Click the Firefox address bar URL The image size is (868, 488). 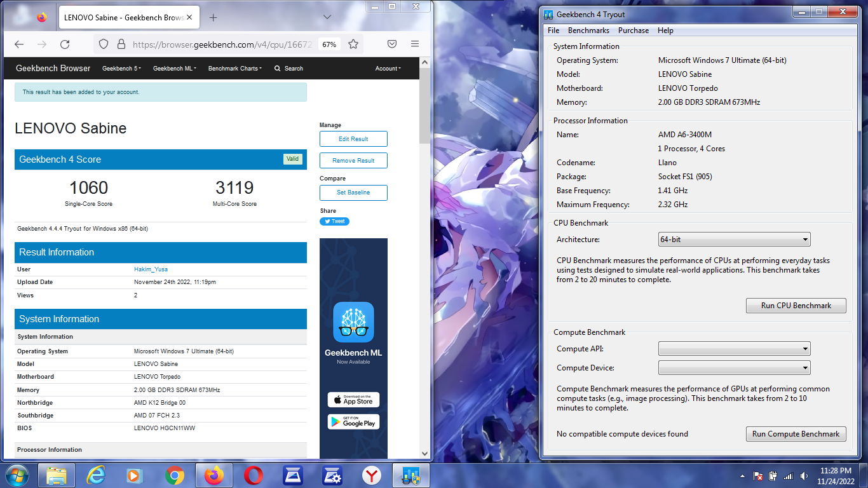pyautogui.click(x=222, y=44)
